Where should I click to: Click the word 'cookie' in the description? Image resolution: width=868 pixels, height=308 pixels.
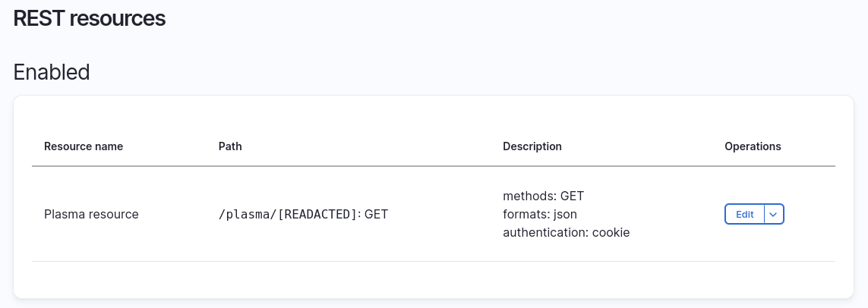point(610,232)
